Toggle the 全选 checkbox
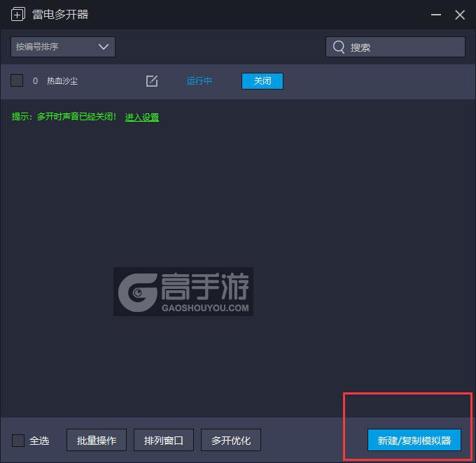 click(18, 440)
